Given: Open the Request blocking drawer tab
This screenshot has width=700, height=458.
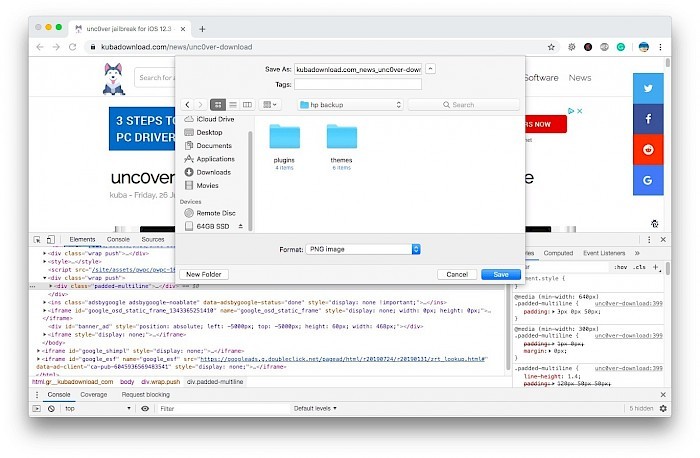Looking at the screenshot, I should [x=146, y=395].
